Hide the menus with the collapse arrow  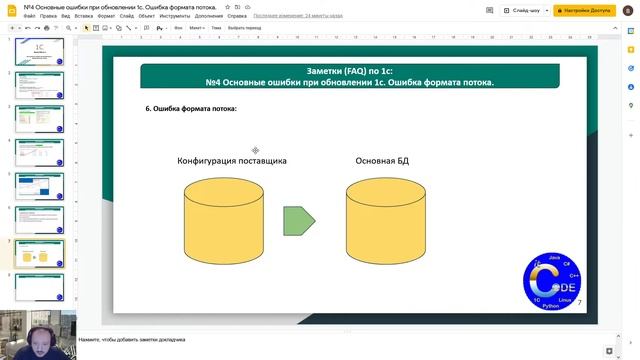pyautogui.click(x=615, y=28)
